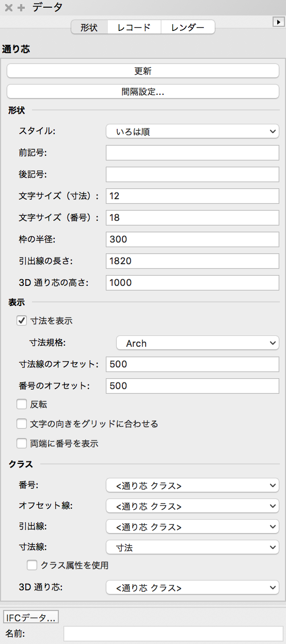
Task: Switch to the レコード tab
Action: point(134,27)
